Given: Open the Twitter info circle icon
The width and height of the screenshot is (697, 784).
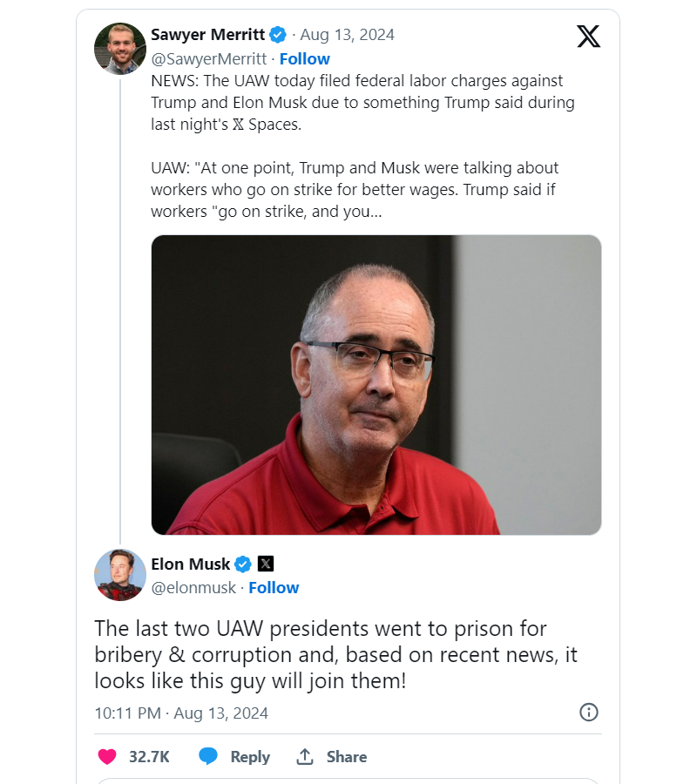Looking at the screenshot, I should (x=589, y=713).
